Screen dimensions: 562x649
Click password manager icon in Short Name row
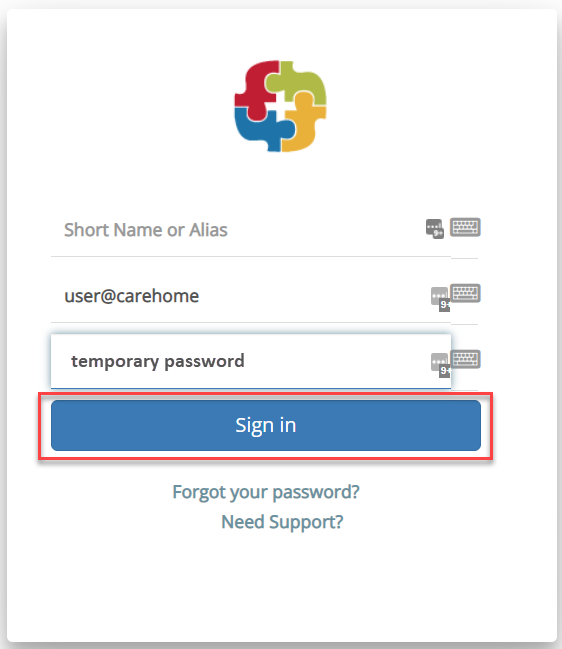tap(435, 229)
